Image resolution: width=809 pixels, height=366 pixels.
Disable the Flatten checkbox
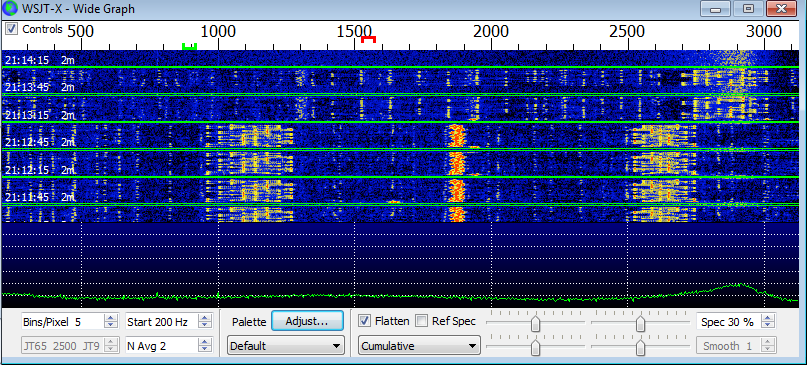tap(364, 321)
